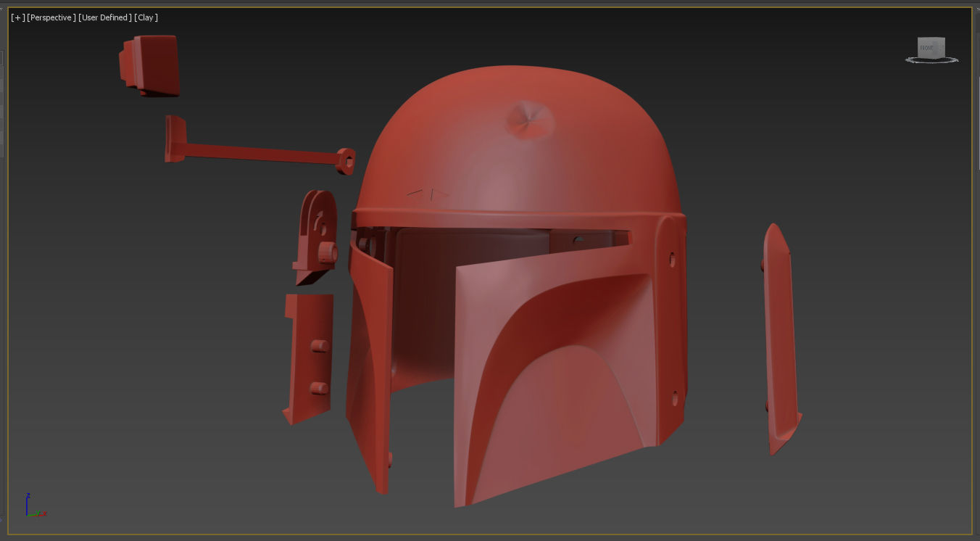This screenshot has width=980, height=541.
Task: Open the [+] general viewport menu
Action: [17, 17]
